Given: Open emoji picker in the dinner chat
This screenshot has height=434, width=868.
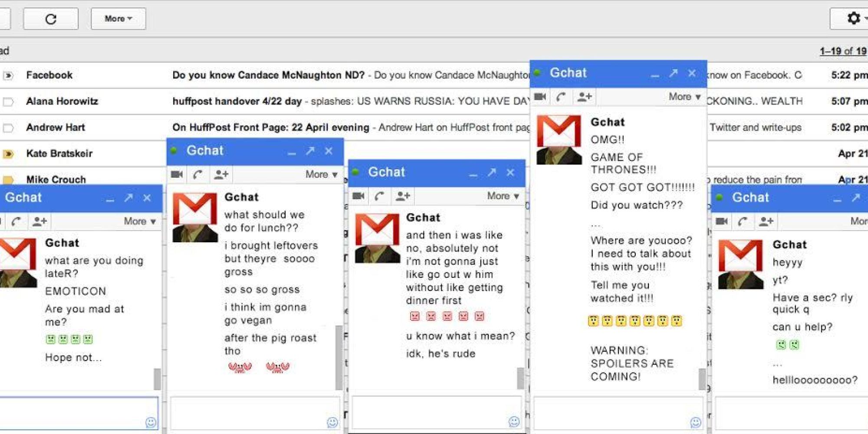Looking at the screenshot, I should (514, 421).
